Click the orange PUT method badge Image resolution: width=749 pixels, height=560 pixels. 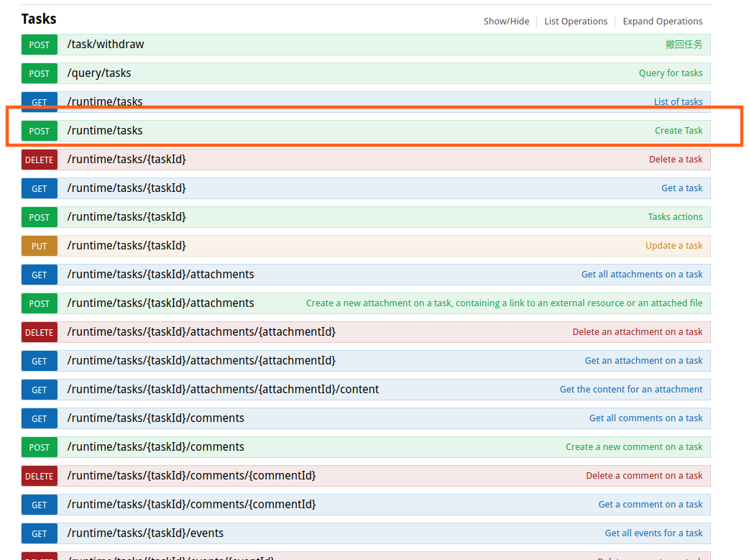coord(39,246)
